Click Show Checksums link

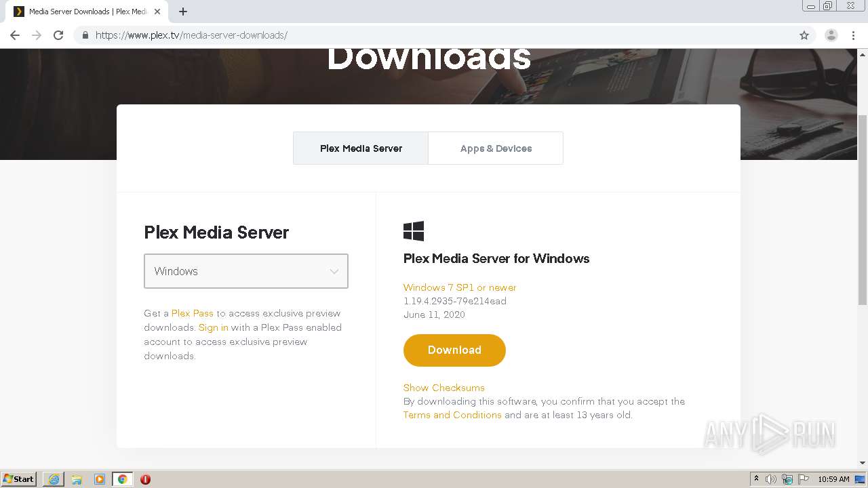[444, 388]
